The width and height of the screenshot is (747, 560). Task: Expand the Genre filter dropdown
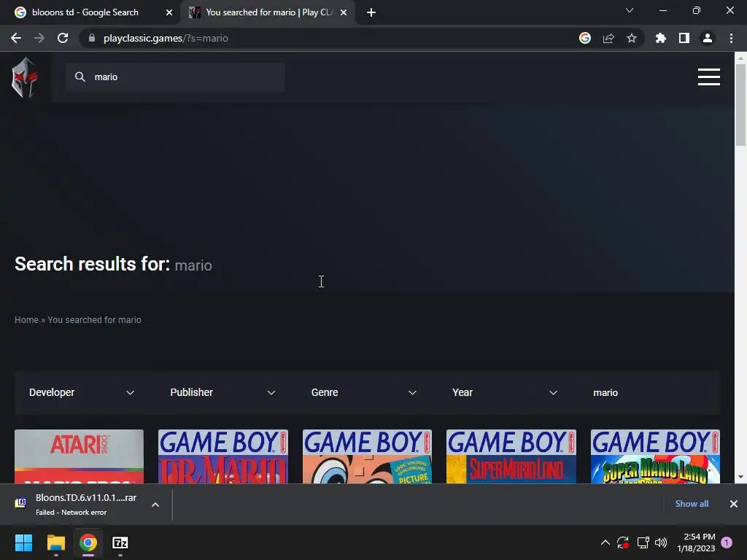(363, 392)
